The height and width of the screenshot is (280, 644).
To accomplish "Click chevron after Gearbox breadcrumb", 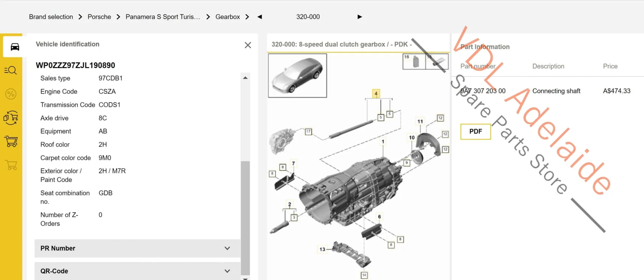I will click(x=247, y=17).
